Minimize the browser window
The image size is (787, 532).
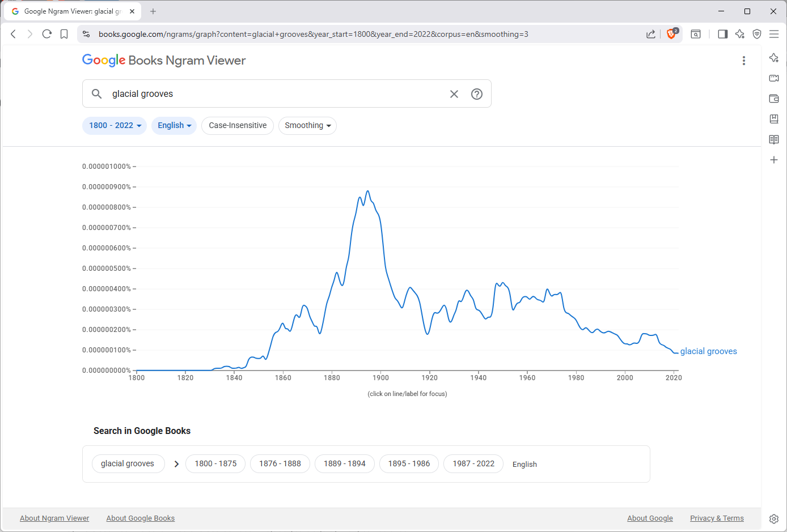721,11
